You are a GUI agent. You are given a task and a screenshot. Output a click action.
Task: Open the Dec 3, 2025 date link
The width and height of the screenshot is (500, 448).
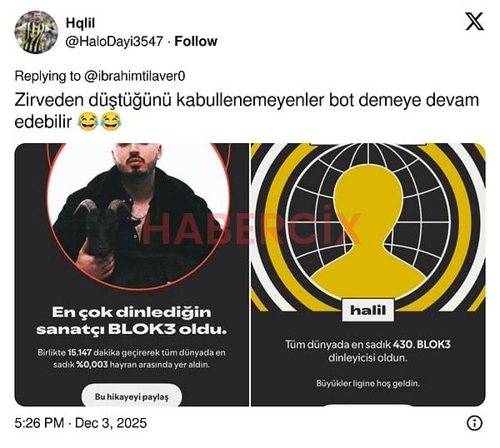point(111,423)
